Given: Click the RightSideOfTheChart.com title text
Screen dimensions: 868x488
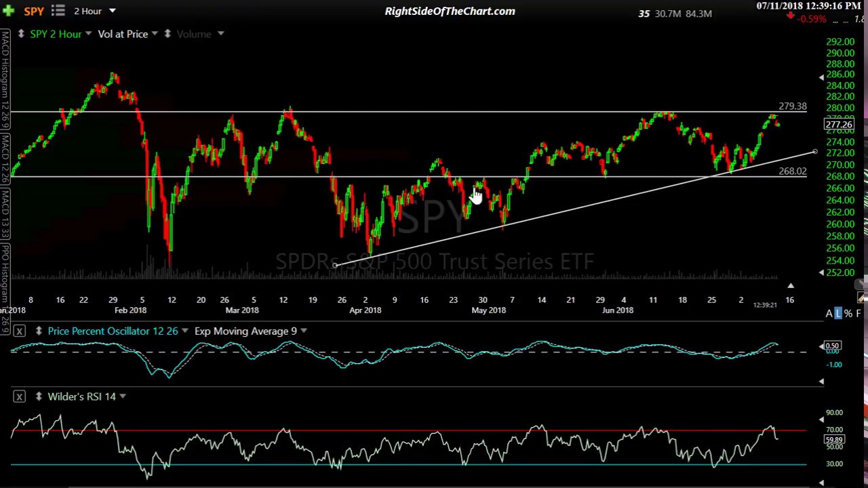Looking at the screenshot, I should click(450, 11).
